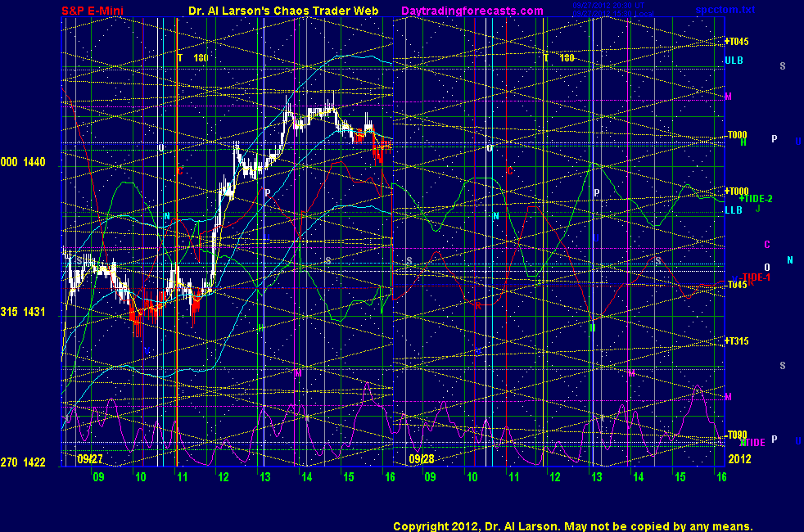The height and width of the screenshot is (532, 804).
Task: Click the "09/27/2012 20:30 UT" timestamp
Action: 608,6
